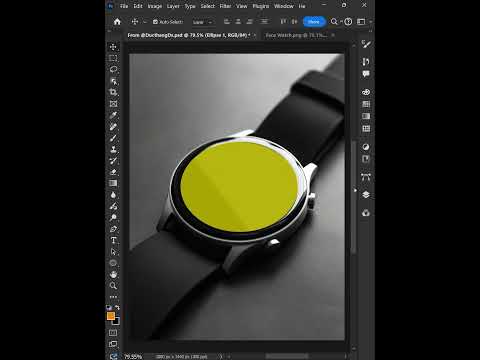Go to Home screen icon
This screenshot has width=480, height=360.
pos(117,22)
